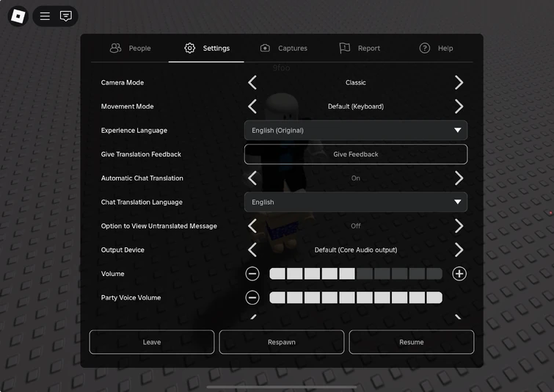
Task: Set Volume to sixth segment
Action: 364,274
